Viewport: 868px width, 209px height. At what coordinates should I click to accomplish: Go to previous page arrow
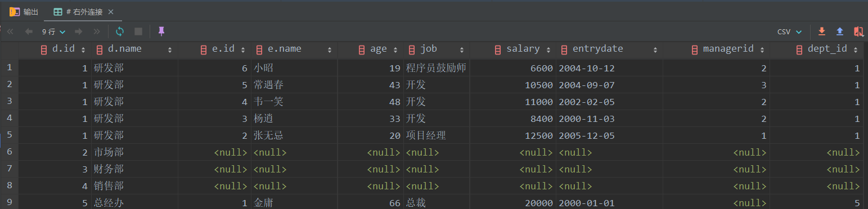(x=29, y=31)
